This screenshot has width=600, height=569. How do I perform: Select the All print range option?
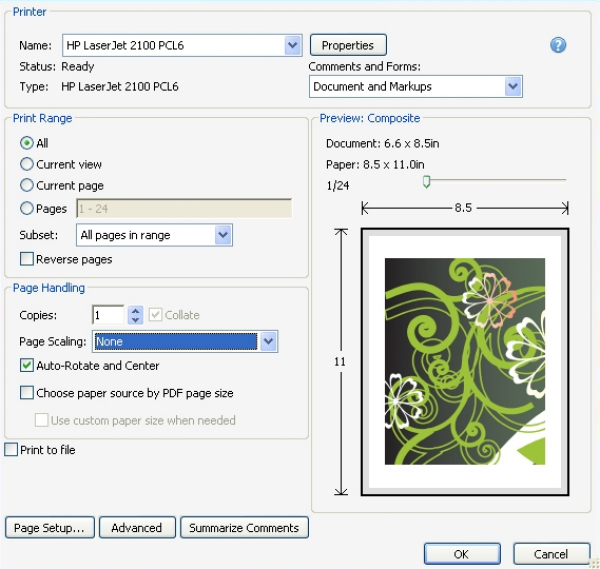27,143
